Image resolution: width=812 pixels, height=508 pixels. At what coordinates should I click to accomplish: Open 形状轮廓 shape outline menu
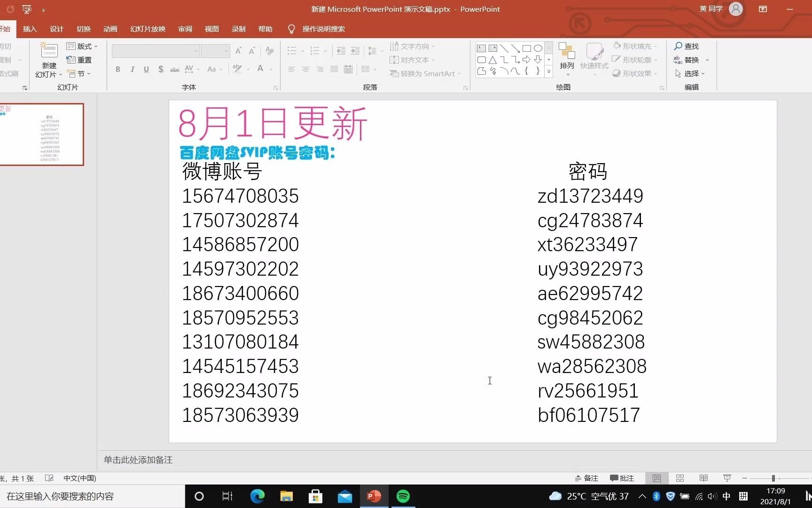coord(635,60)
